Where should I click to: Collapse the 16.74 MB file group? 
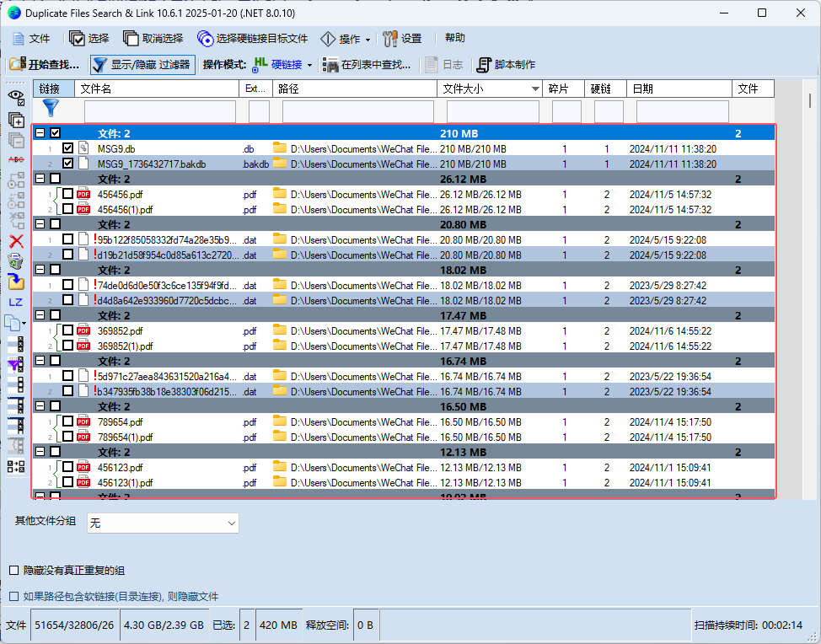click(x=40, y=361)
